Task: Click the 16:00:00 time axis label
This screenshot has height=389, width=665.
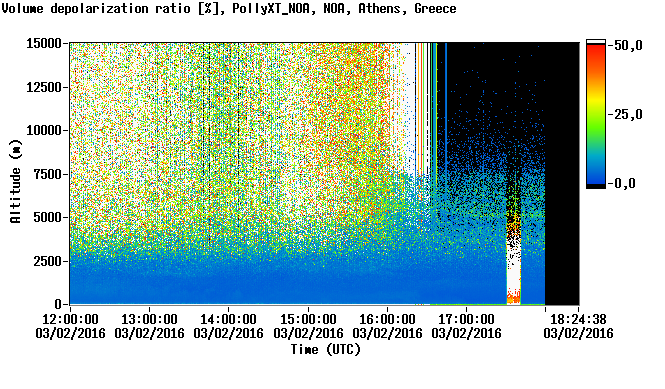Action: 388,319
